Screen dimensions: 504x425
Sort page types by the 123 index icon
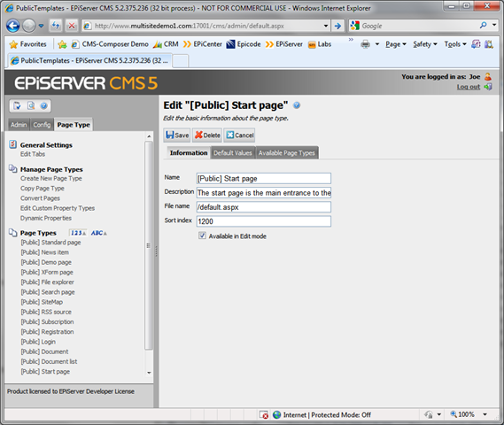pos(78,233)
